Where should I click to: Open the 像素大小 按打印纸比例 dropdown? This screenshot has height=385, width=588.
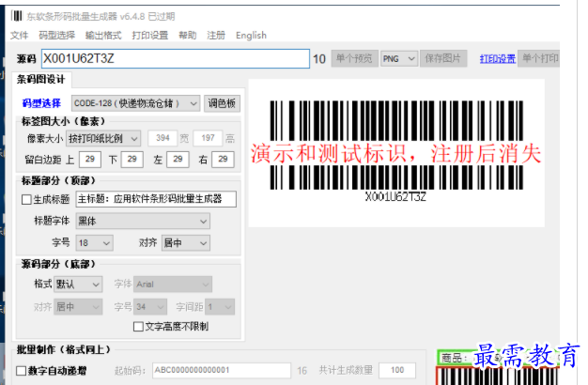click(103, 138)
